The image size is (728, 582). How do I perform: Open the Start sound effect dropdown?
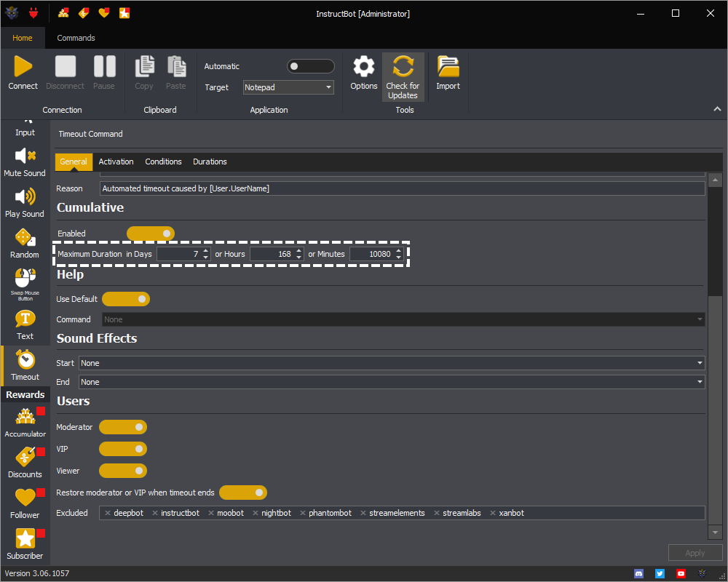point(392,363)
